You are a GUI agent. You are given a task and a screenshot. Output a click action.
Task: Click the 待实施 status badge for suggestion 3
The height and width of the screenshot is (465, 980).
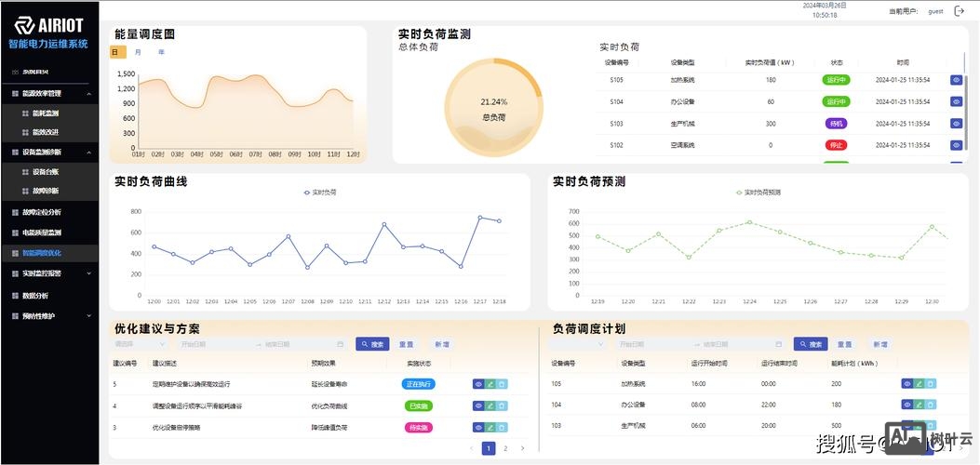tap(418, 428)
